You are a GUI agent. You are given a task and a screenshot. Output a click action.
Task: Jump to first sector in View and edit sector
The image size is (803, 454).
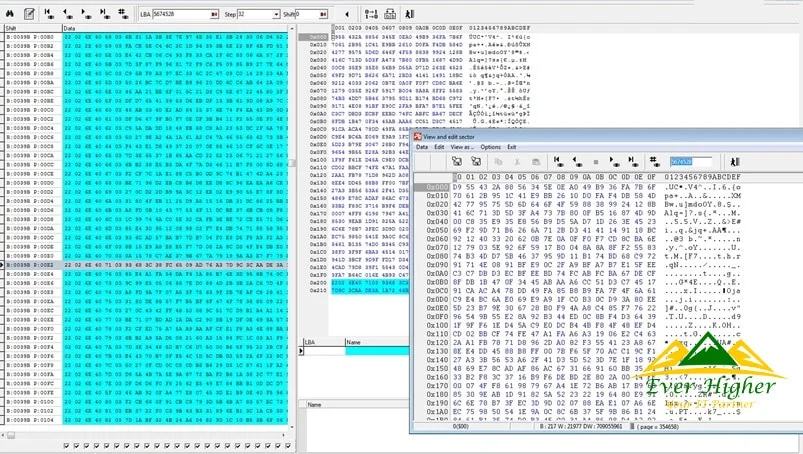click(559, 162)
